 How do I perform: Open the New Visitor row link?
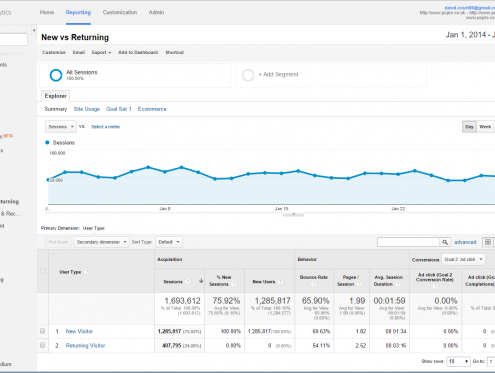tap(79, 331)
